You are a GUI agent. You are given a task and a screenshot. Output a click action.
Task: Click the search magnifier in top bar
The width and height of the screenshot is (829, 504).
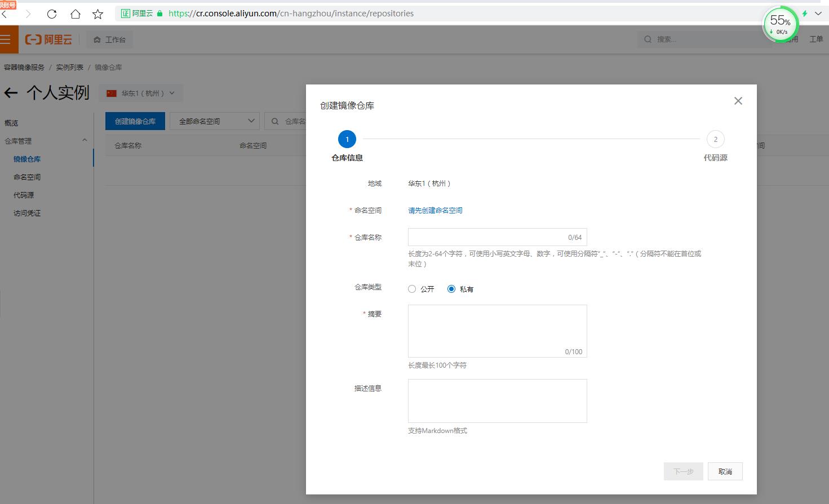[x=648, y=39]
